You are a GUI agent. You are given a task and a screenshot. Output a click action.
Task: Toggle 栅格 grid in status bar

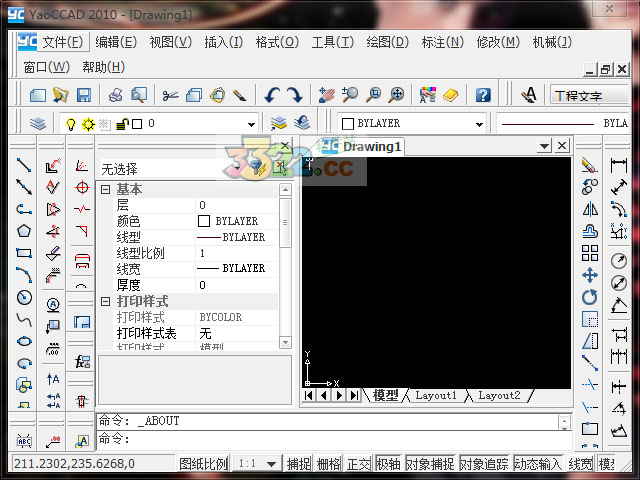329,464
